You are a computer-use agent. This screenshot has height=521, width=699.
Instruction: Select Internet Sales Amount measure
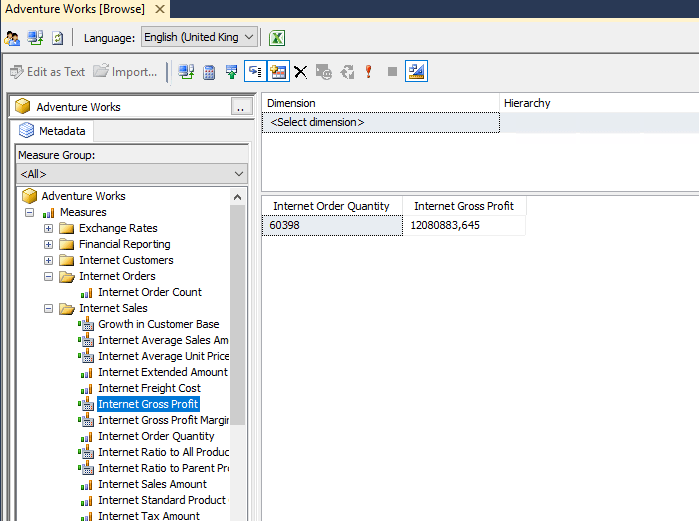pos(152,484)
